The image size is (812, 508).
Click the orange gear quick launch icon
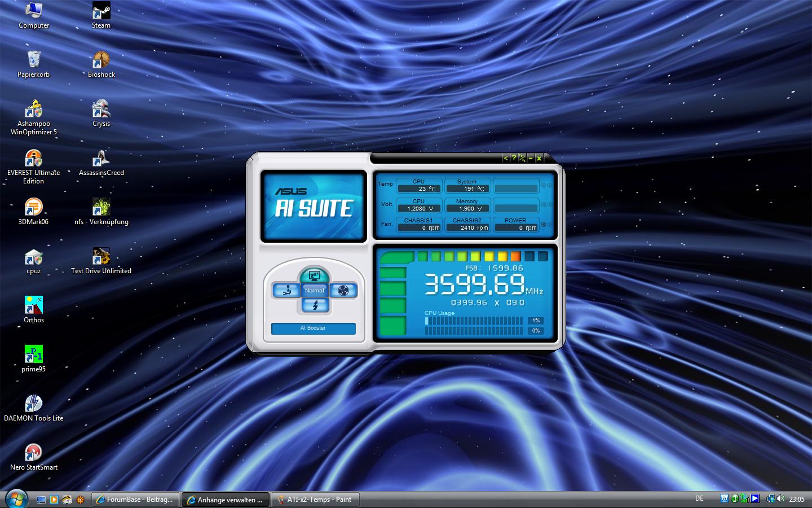coord(80,500)
